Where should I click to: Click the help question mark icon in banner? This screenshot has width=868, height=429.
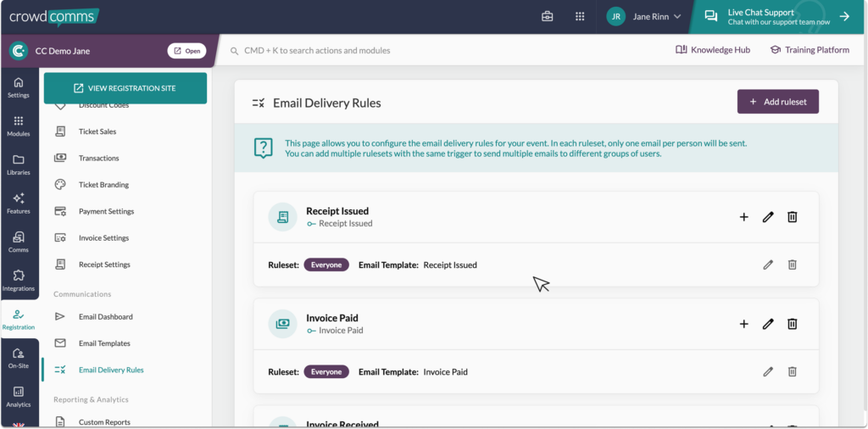263,148
